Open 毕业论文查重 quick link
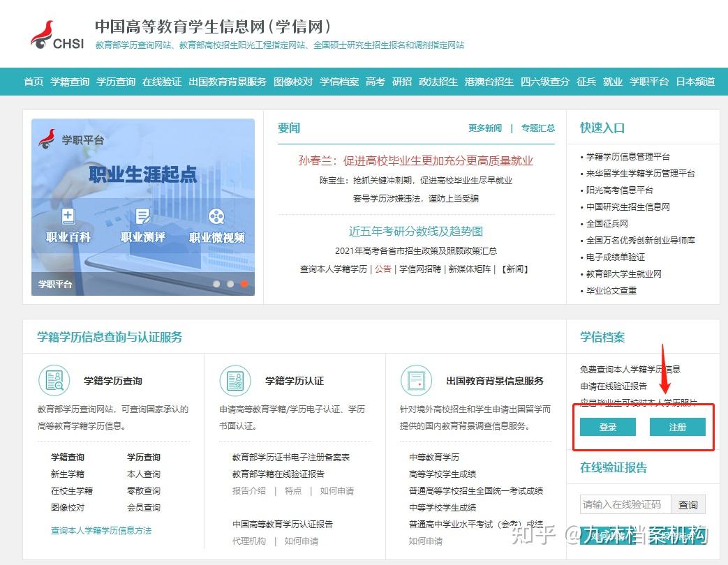This screenshot has height=565, width=728. pyautogui.click(x=611, y=290)
